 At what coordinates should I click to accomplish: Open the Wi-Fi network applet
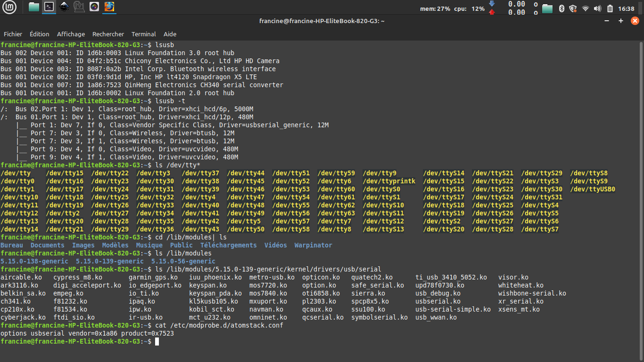click(586, 8)
